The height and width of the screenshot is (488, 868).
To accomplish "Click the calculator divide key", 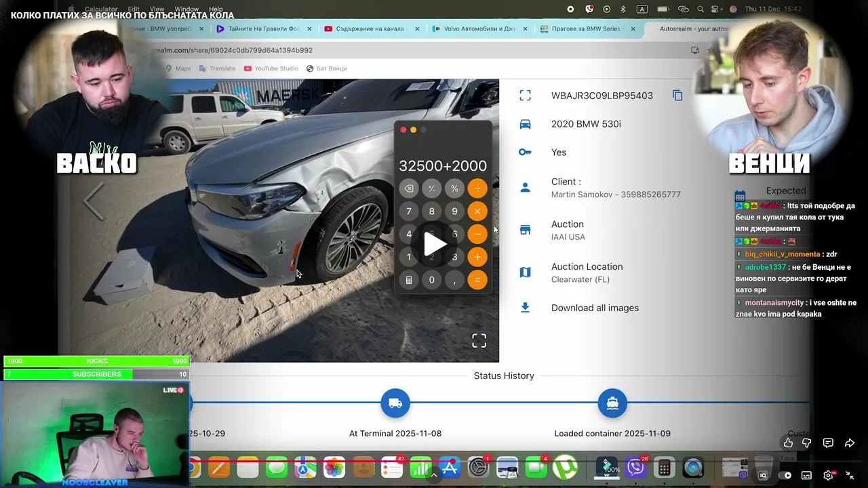I will point(477,188).
